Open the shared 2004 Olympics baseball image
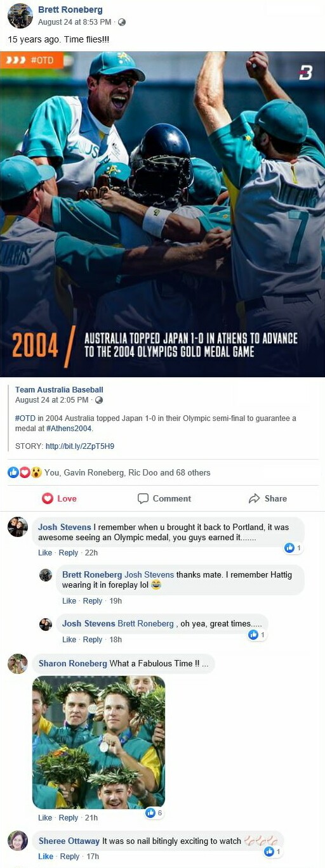This screenshot has height=868, width=325. click(162, 214)
